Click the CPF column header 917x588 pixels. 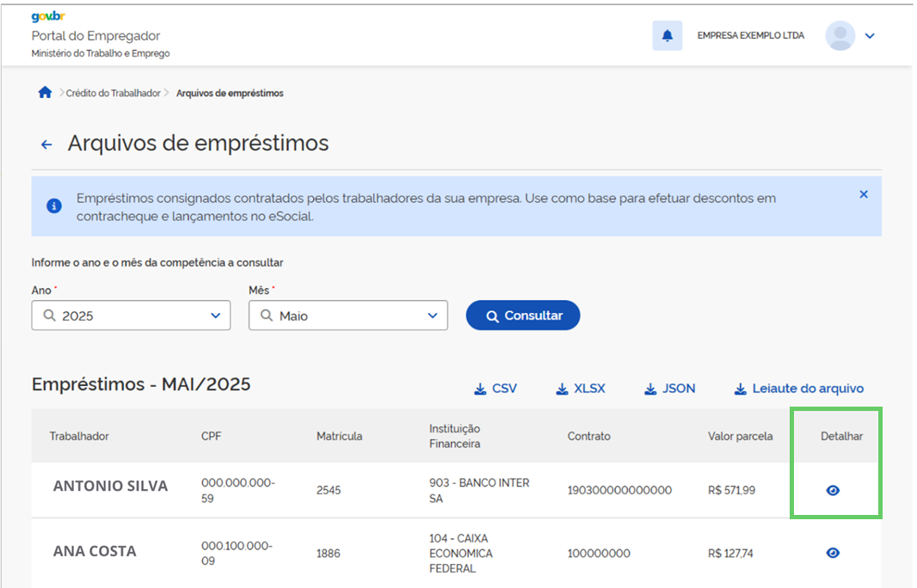tap(211, 436)
